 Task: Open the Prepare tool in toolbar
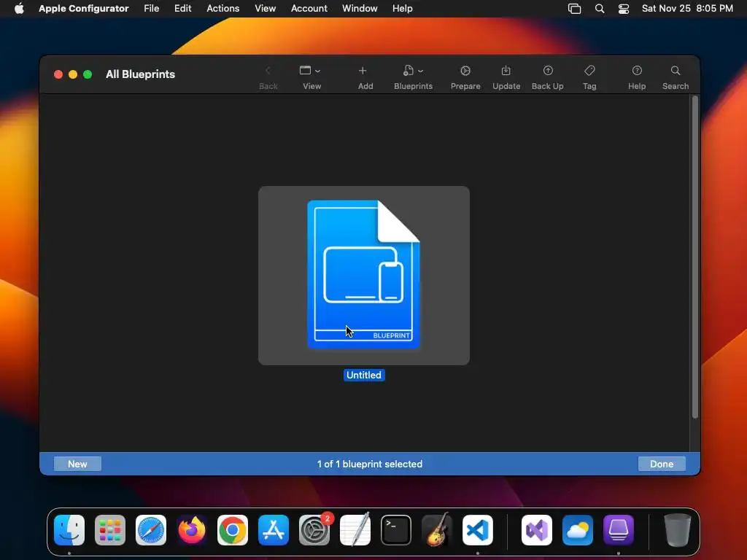point(465,77)
